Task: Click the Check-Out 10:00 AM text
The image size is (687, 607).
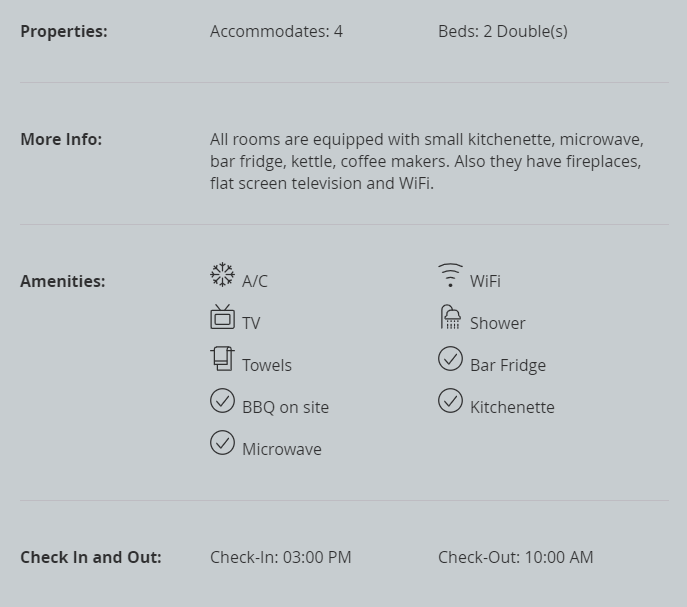Action: [515, 557]
